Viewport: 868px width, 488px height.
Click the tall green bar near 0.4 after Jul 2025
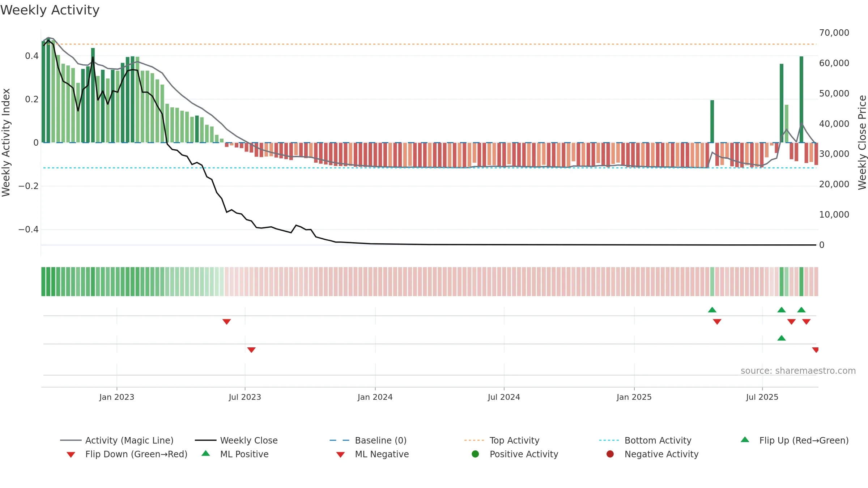coord(801,99)
